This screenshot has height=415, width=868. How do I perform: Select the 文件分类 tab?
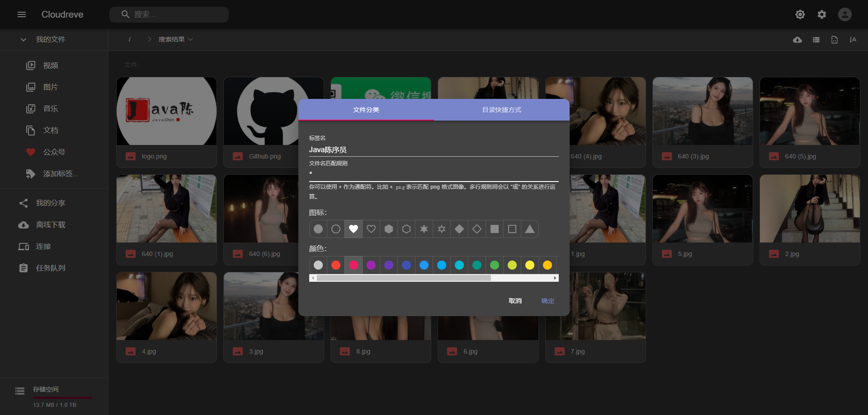click(366, 110)
